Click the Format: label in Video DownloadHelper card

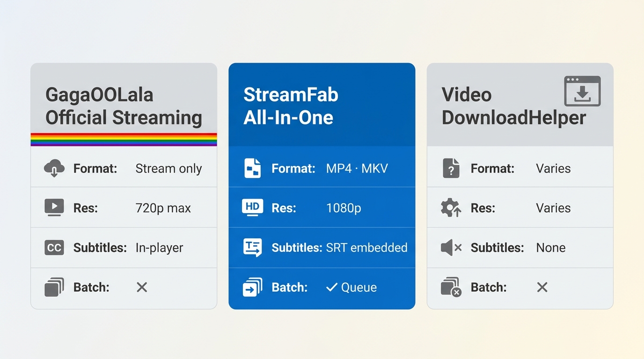click(x=492, y=168)
